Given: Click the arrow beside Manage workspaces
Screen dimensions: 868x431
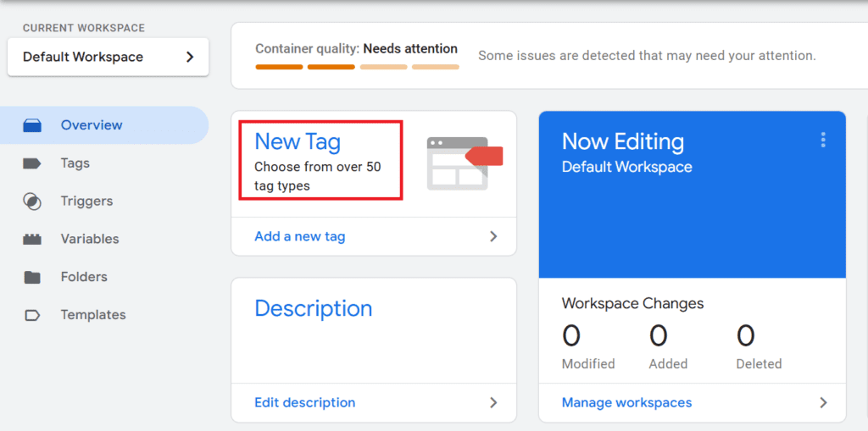Looking at the screenshot, I should pos(822,403).
